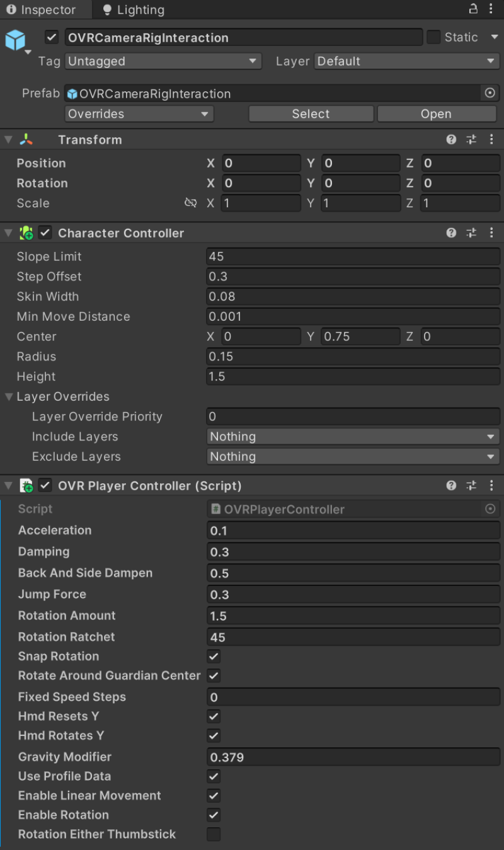Switch to the Lighting tab
This screenshot has width=504, height=850.
coord(132,9)
